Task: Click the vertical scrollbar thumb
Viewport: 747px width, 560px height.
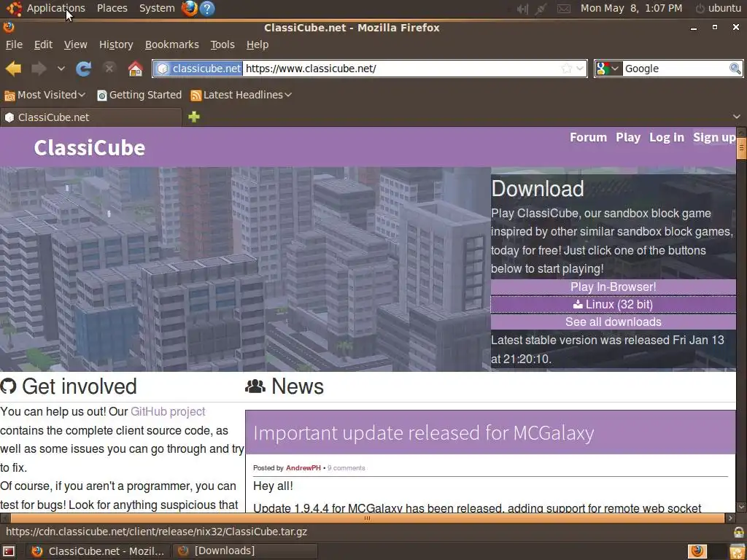Action: click(x=741, y=148)
